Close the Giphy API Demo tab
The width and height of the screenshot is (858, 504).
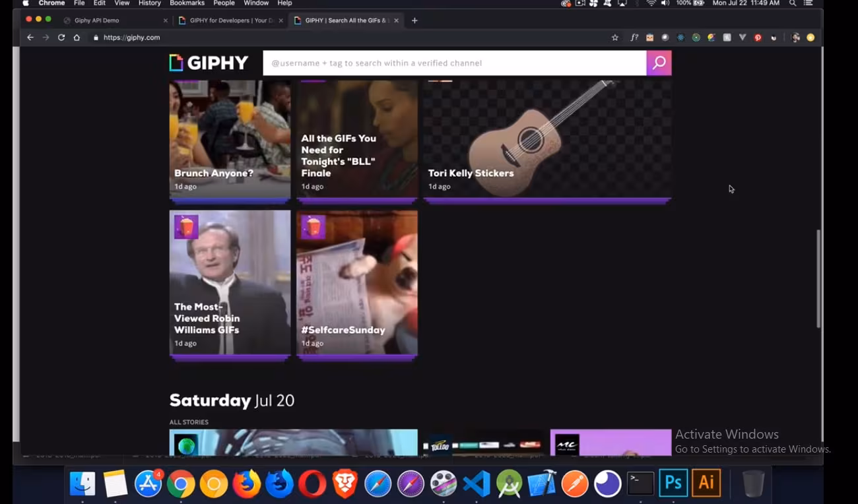point(166,20)
